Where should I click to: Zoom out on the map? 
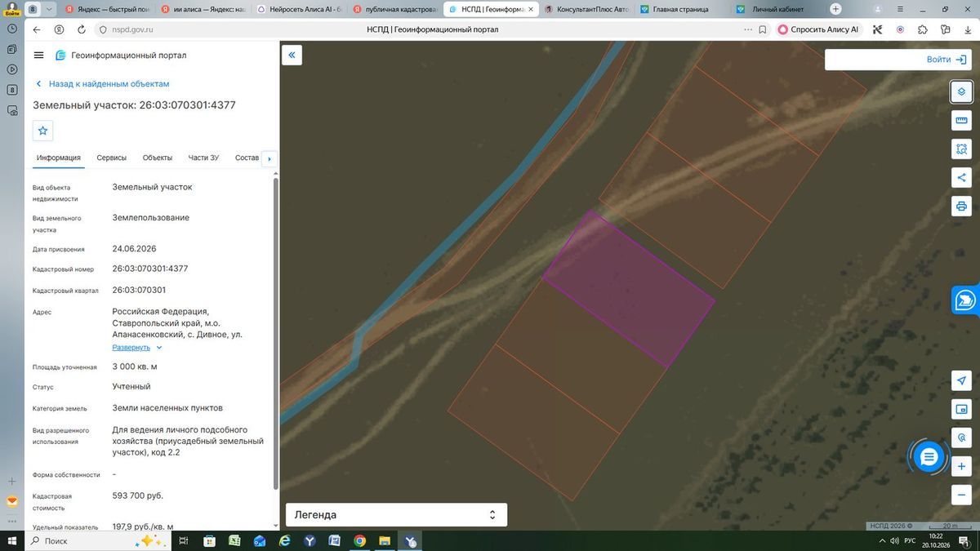[961, 495]
